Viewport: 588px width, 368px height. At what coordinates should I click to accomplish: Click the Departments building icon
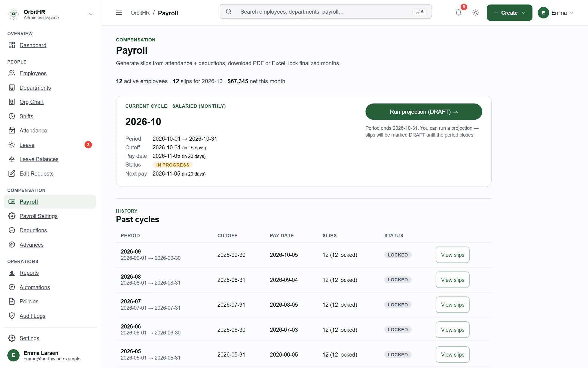coord(12,88)
